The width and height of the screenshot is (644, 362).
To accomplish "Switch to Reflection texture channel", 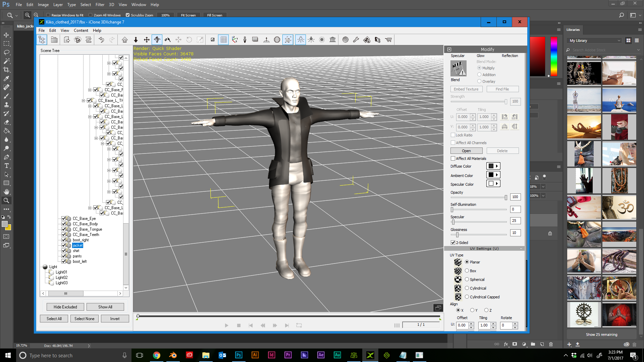I will pyautogui.click(x=509, y=56).
